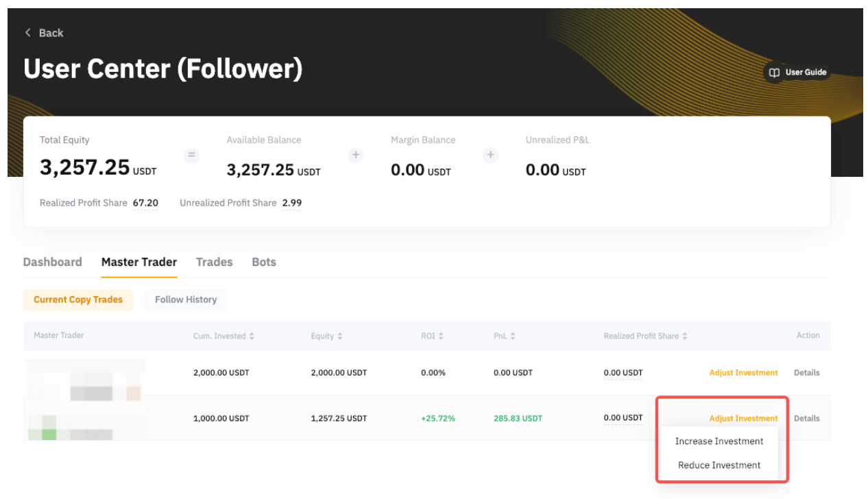Open the Trades tab
The height and width of the screenshot is (499, 868).
tap(214, 262)
